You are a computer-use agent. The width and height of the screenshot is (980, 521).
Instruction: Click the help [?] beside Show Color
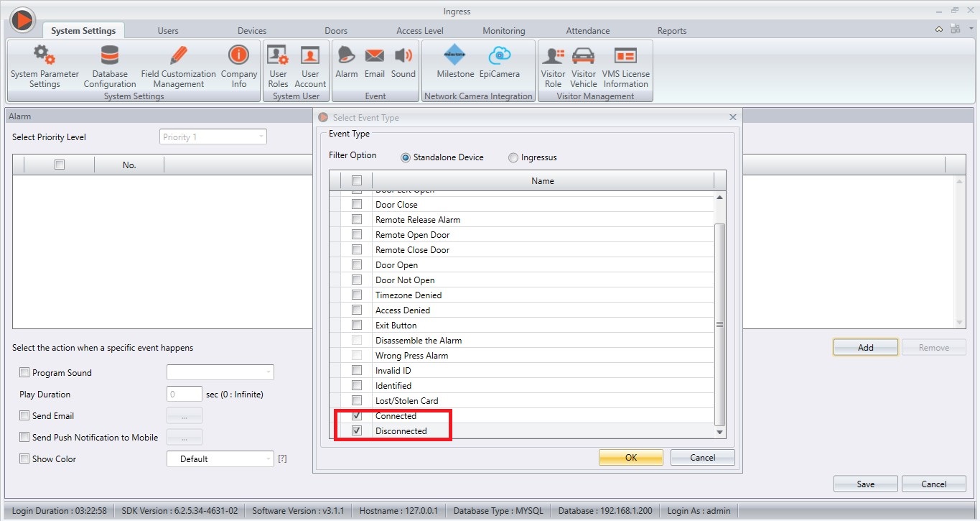pos(282,458)
